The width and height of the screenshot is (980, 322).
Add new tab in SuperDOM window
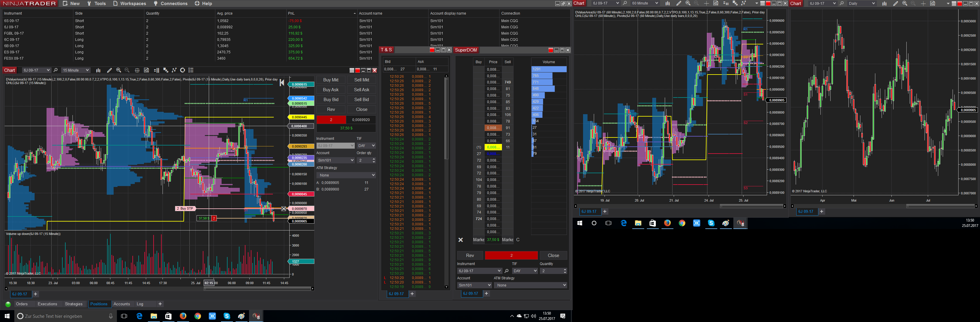point(486,293)
